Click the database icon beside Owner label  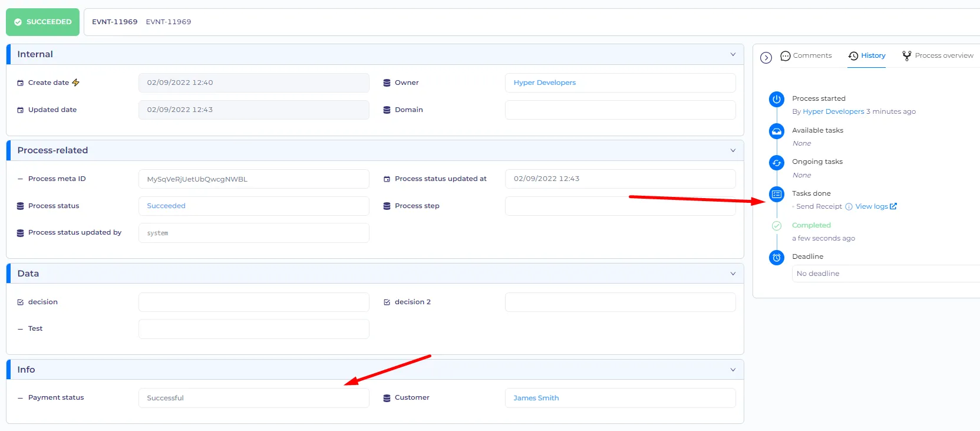[387, 83]
